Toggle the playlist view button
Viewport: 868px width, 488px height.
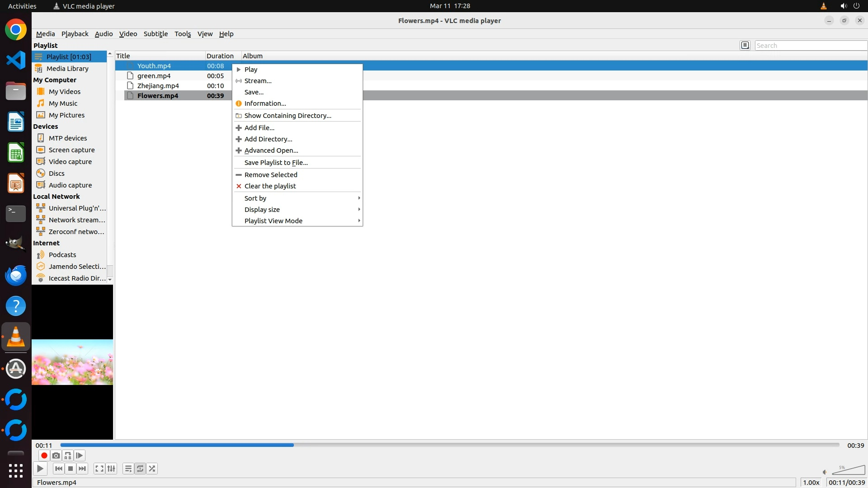point(128,469)
